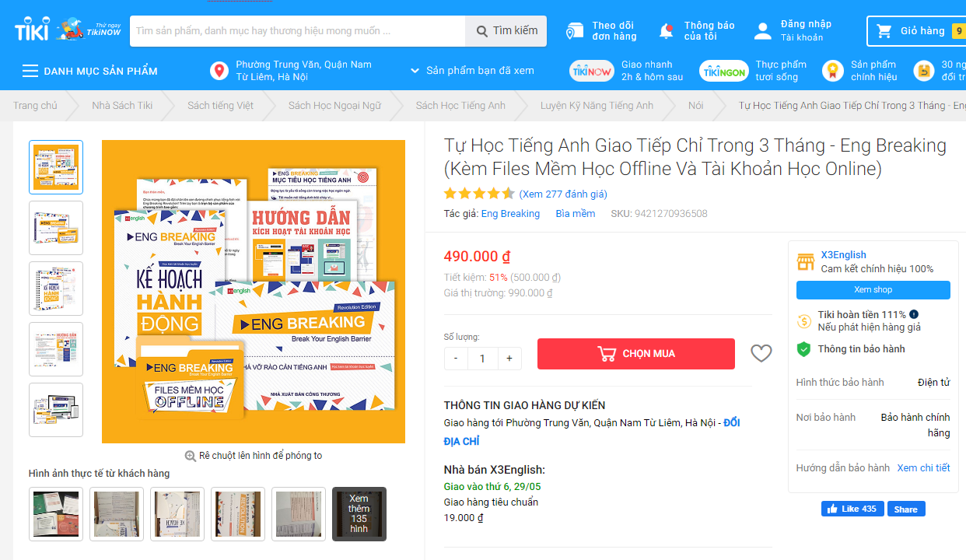Click the product search input field
The image size is (966, 560).
point(298,31)
